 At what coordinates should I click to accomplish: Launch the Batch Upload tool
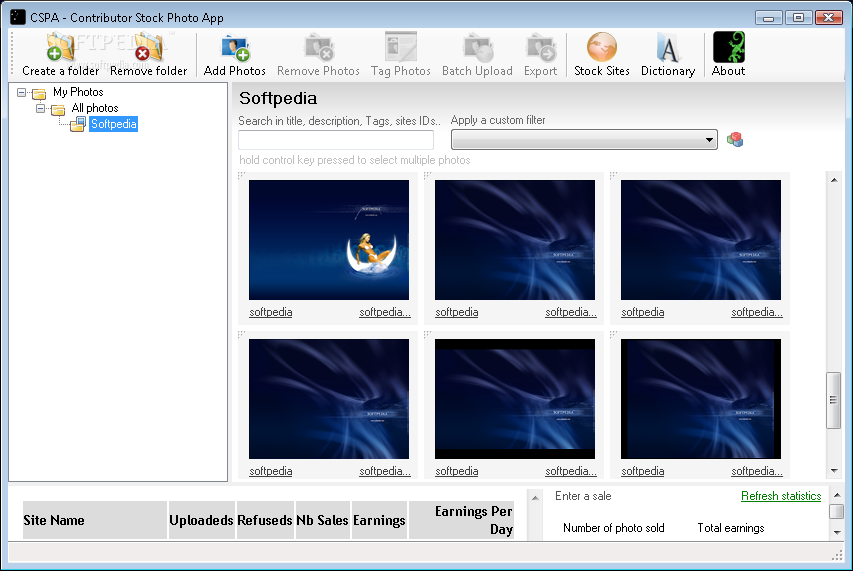[x=477, y=54]
